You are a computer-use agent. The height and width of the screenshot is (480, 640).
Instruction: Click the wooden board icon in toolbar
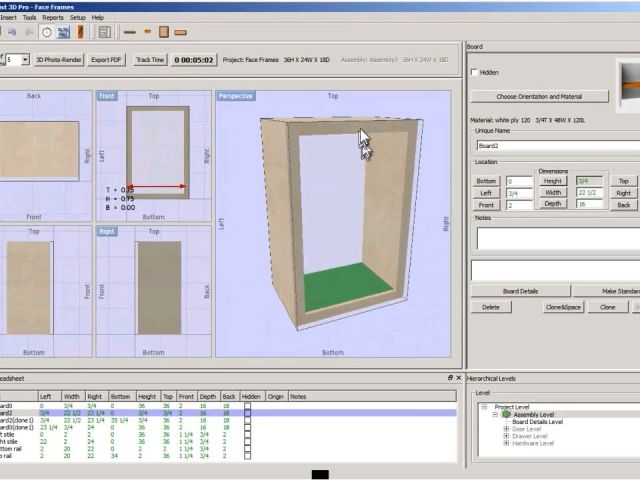tap(80, 32)
